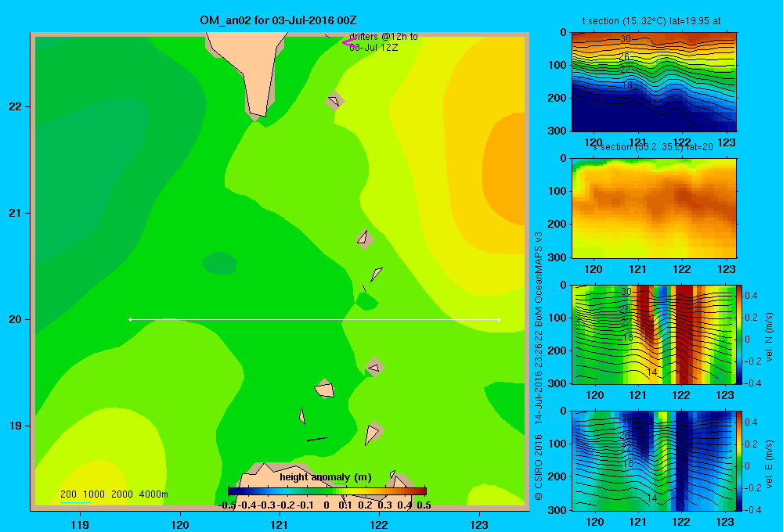Select the west endpoint of the white section line
Screen dimensions: 783x532
(x=130, y=319)
